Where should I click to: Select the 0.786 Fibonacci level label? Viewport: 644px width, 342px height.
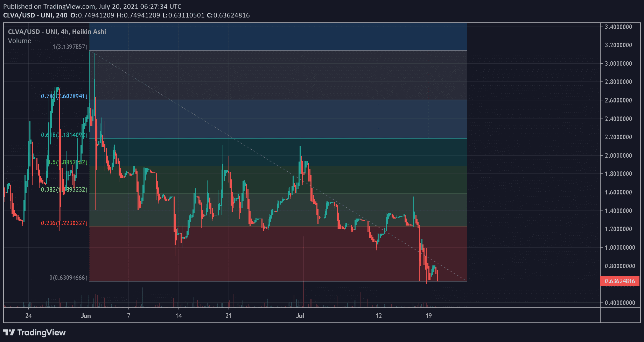click(x=64, y=96)
